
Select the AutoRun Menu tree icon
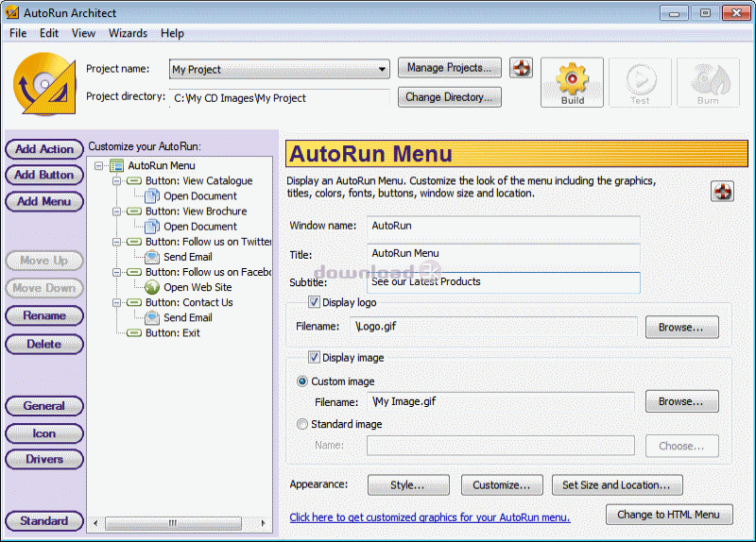116,166
